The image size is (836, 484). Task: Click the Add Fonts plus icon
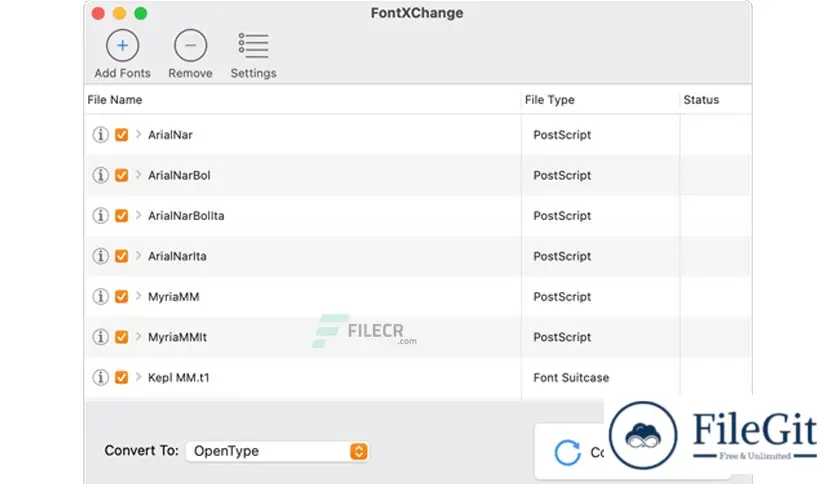[122, 46]
